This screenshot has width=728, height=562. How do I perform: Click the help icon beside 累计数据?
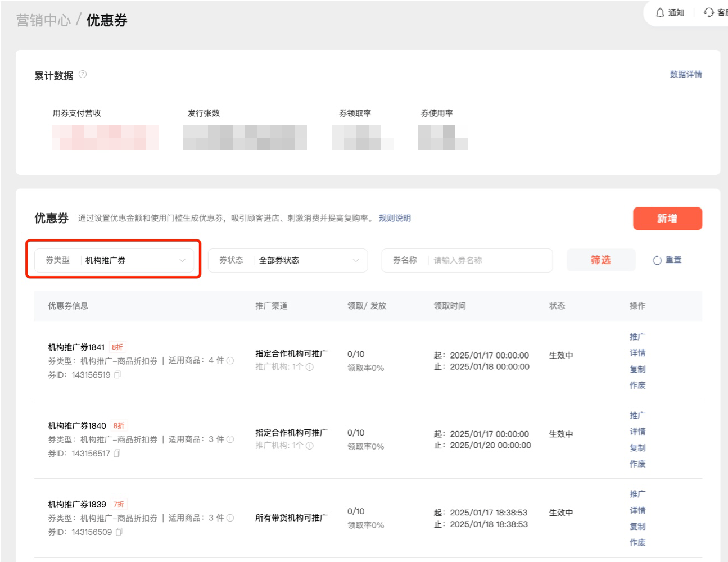point(83,74)
